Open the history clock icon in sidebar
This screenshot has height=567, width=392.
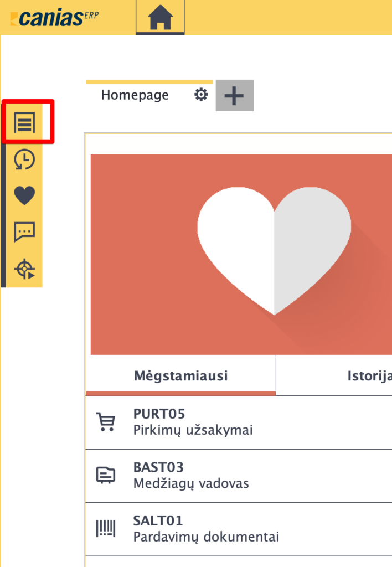point(24,159)
